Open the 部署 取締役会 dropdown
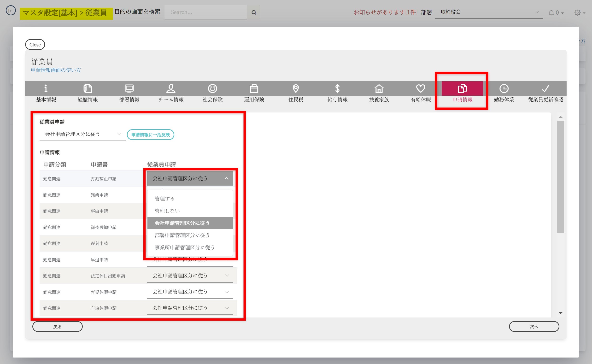Image resolution: width=592 pixels, height=364 pixels. click(489, 12)
